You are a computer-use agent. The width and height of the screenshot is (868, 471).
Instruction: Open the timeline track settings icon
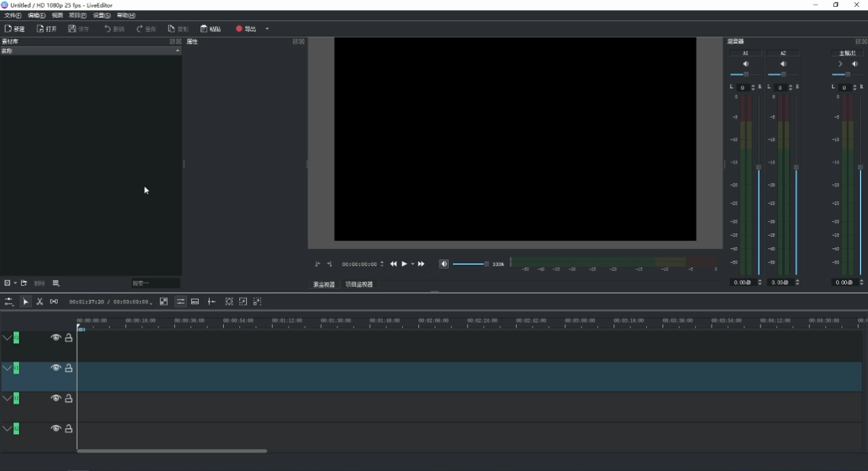[9, 302]
